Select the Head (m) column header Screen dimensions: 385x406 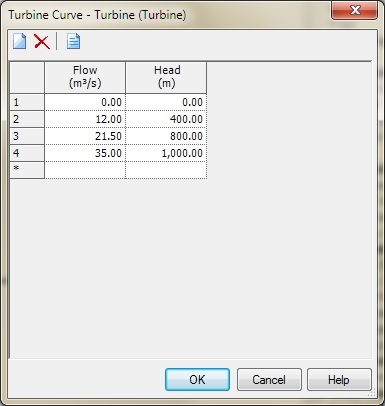[166, 77]
